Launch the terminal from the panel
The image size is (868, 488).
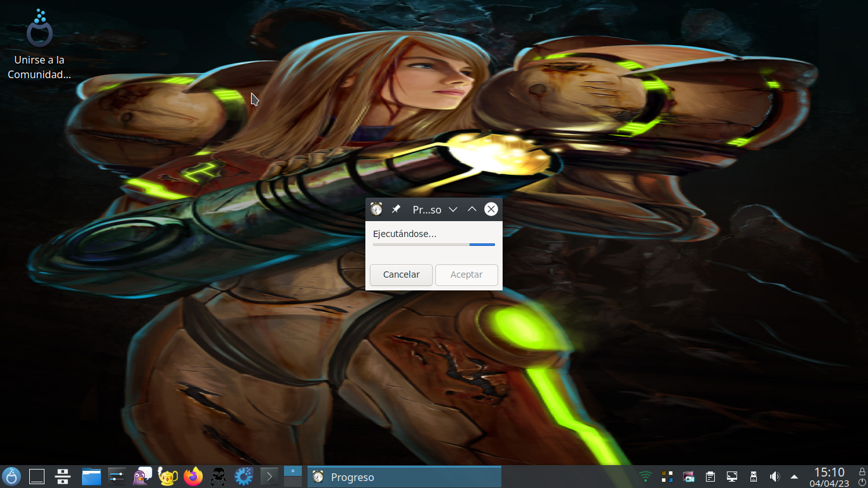pos(269,477)
